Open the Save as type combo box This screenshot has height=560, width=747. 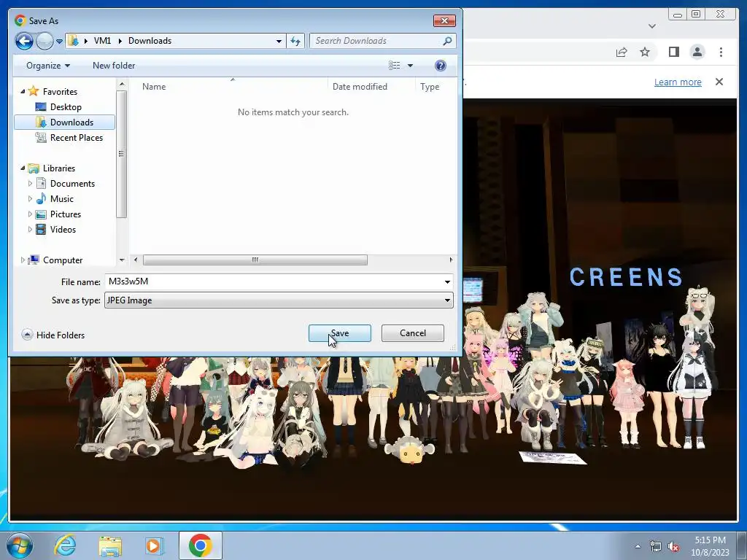pos(279,300)
